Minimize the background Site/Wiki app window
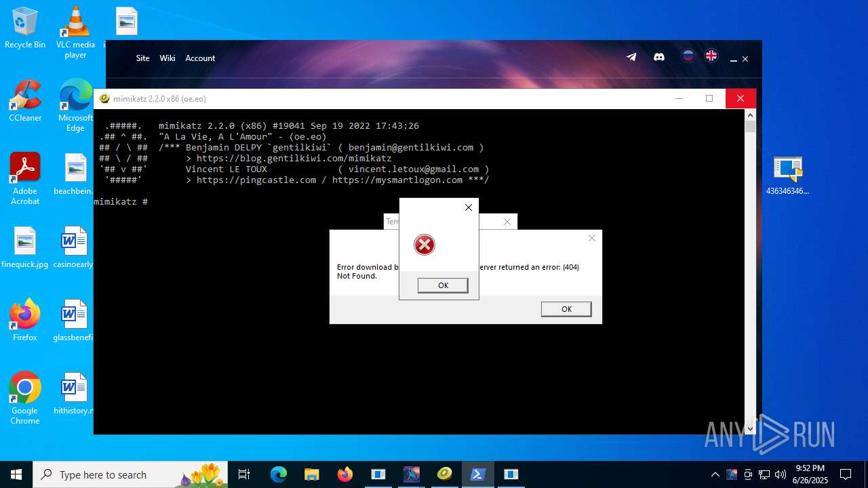Screen dimensions: 868x488 point(733,60)
